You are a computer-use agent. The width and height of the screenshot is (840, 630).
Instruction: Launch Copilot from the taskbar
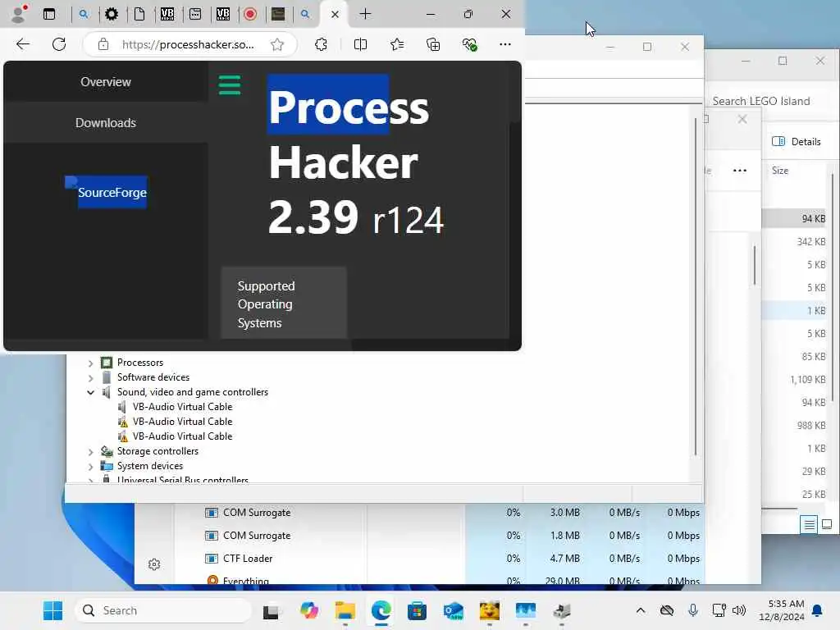coord(308,610)
